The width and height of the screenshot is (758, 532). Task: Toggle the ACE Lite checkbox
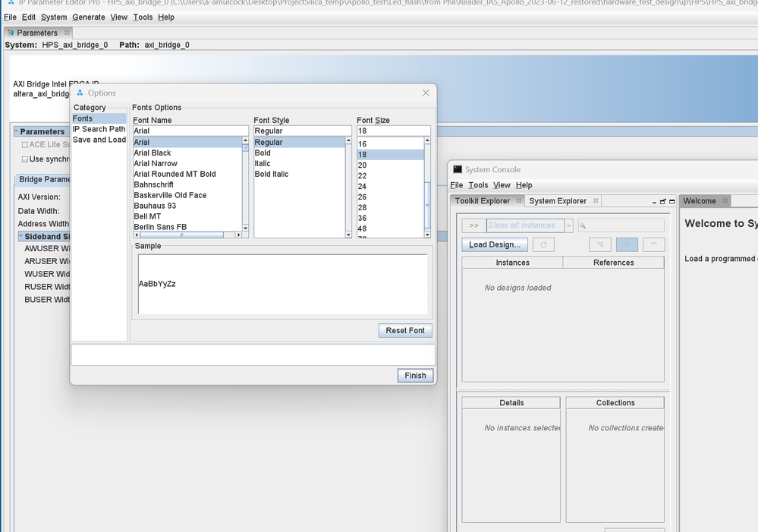[x=25, y=144]
